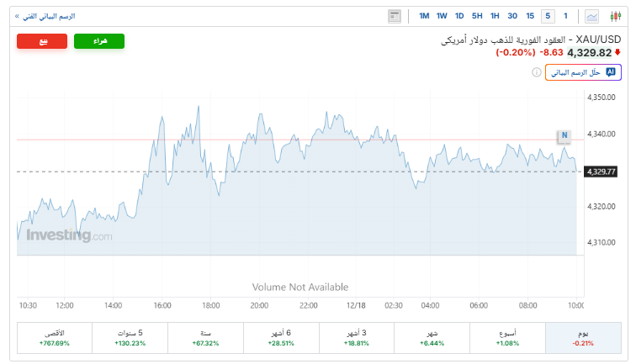Select the 5-minute interval
The width and height of the screenshot is (636, 364).
click(548, 16)
